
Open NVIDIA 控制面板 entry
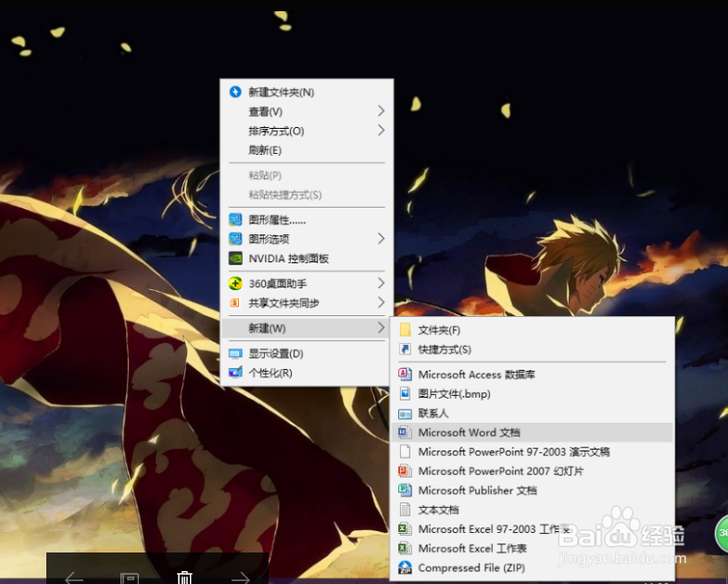click(307, 259)
